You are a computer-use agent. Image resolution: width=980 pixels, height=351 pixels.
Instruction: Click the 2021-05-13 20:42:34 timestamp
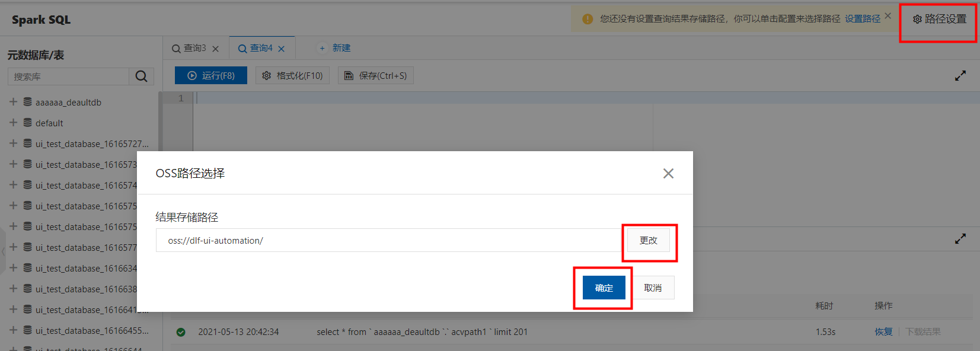[238, 331]
